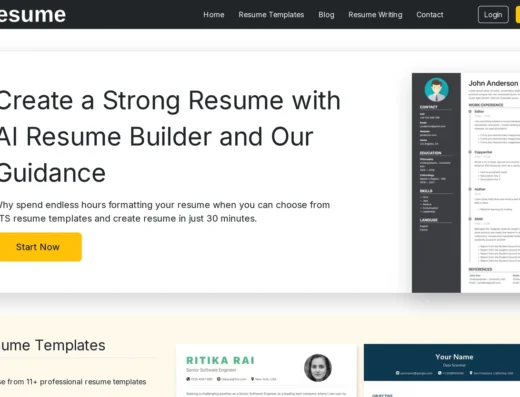
Task: Click the '30 minutes' description paragraph
Action: click(165, 212)
